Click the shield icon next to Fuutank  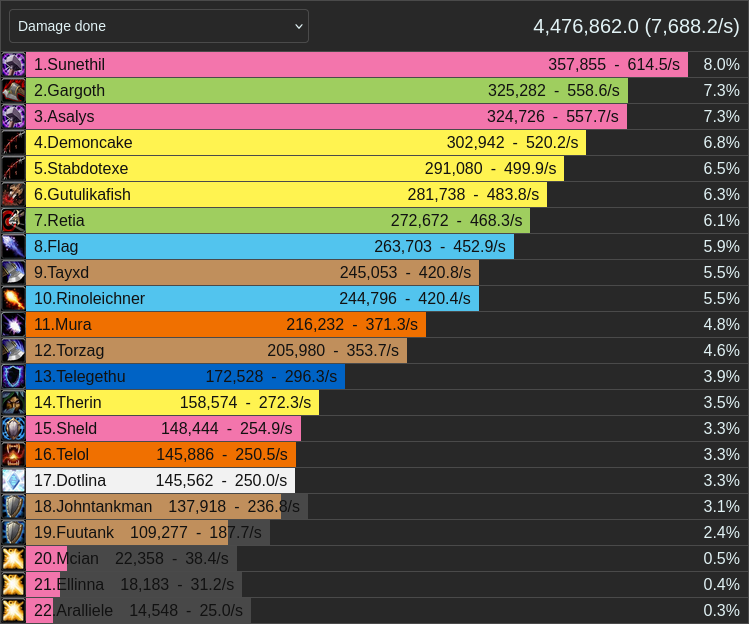13,532
